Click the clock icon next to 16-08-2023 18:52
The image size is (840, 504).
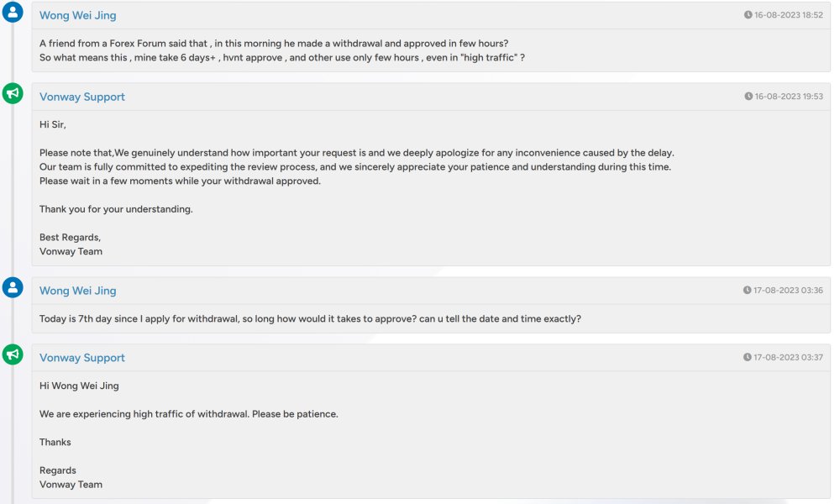click(748, 15)
